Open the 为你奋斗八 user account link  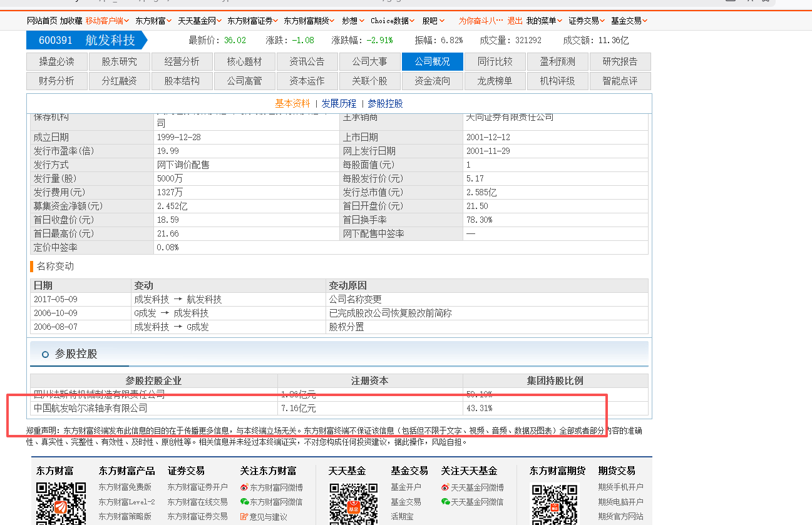(x=481, y=21)
